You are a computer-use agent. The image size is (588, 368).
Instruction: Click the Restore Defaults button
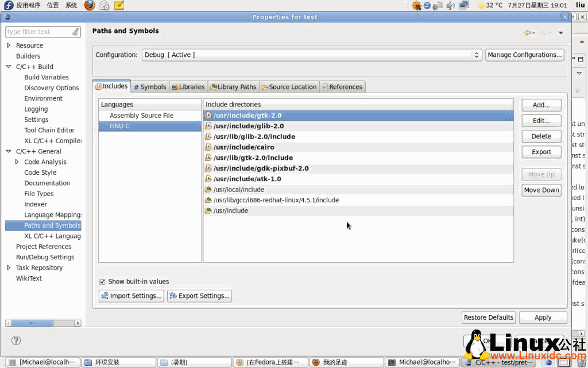[x=488, y=317]
